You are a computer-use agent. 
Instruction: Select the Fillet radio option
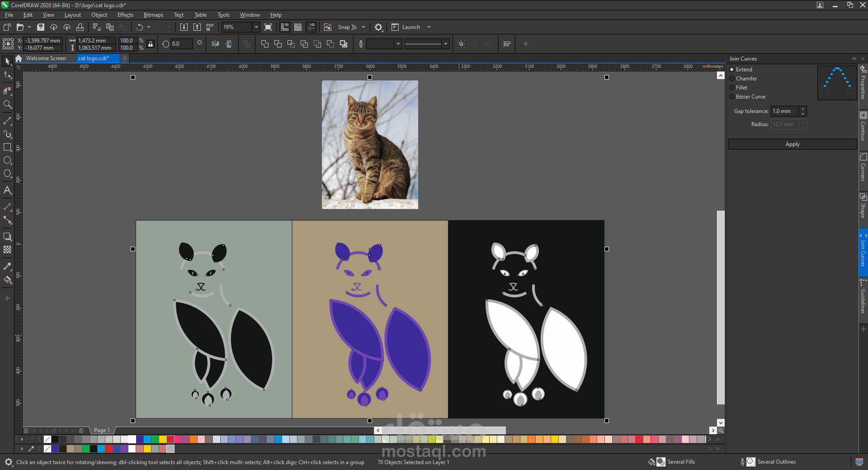pyautogui.click(x=732, y=88)
